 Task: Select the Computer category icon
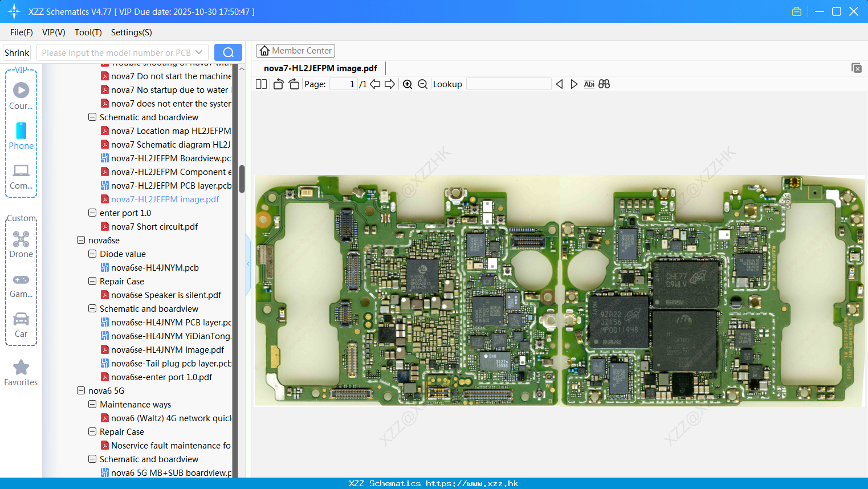click(21, 176)
